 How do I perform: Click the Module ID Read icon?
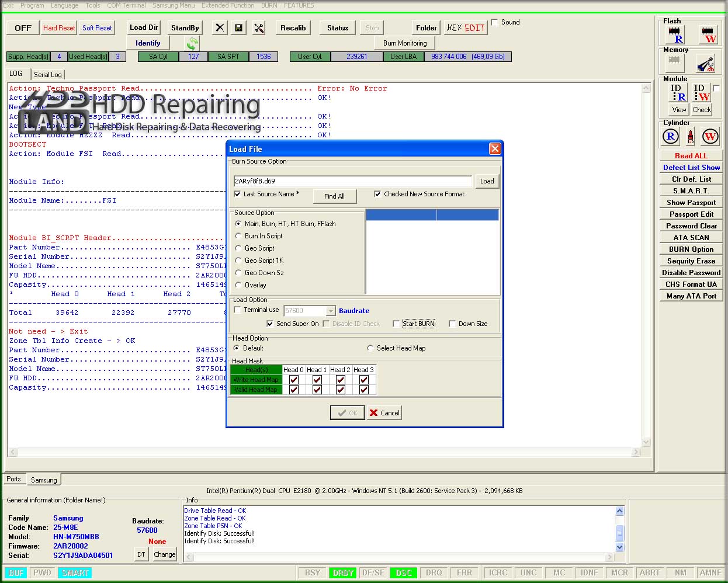tap(678, 93)
